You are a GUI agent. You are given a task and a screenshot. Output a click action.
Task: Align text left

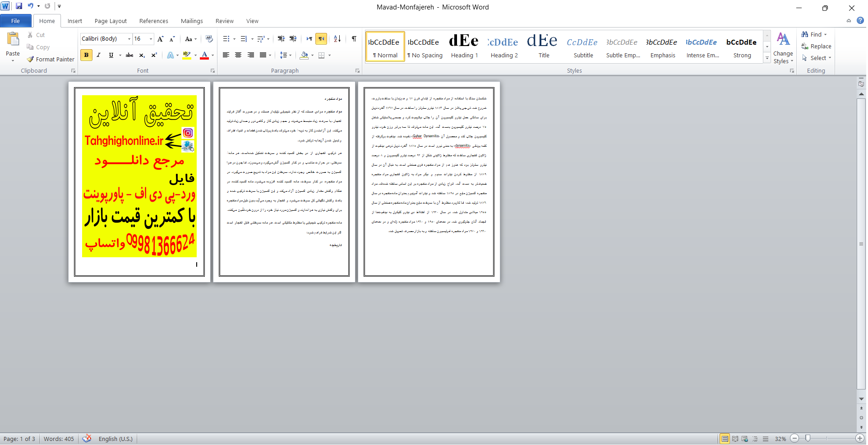(x=226, y=55)
